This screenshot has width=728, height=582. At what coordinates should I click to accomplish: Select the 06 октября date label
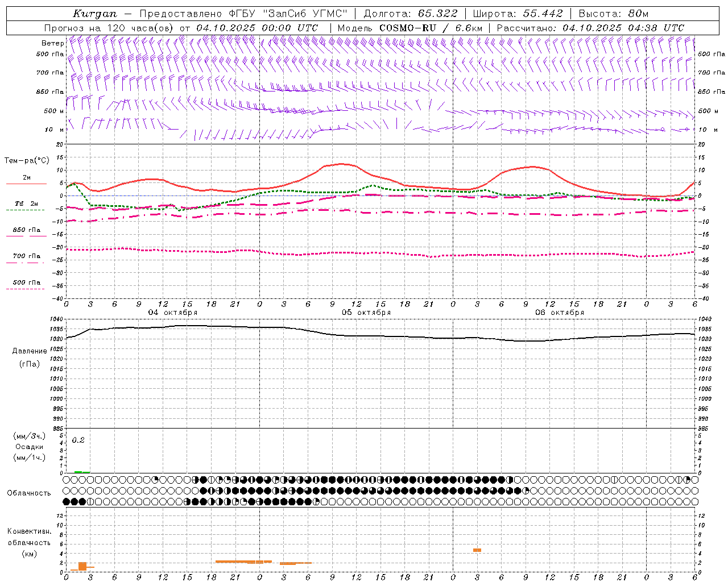click(560, 313)
